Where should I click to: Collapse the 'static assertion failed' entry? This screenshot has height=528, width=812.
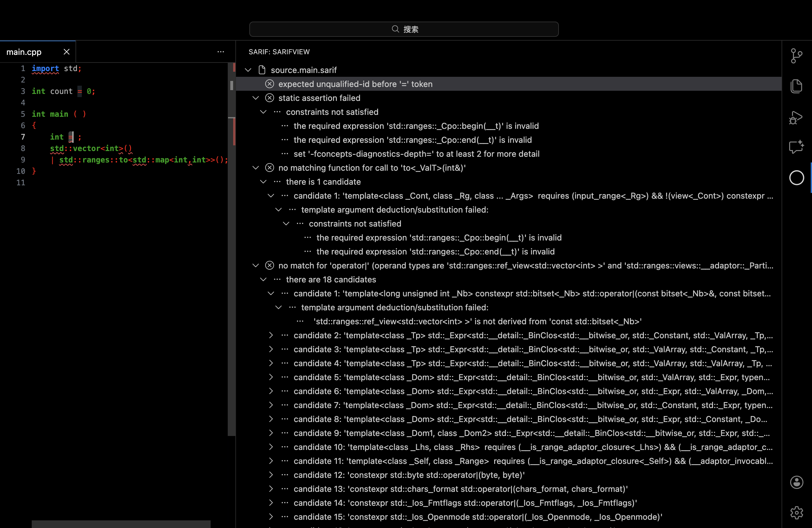[x=256, y=98]
